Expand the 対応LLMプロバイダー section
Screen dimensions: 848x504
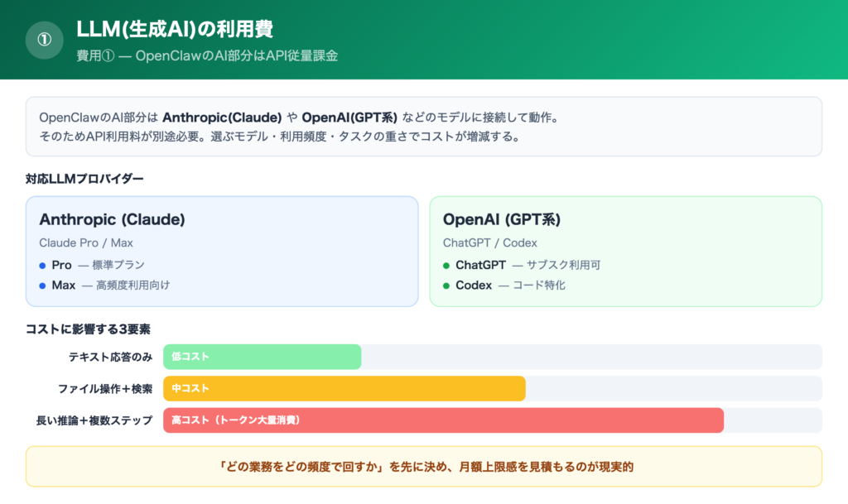pyautogui.click(x=83, y=176)
